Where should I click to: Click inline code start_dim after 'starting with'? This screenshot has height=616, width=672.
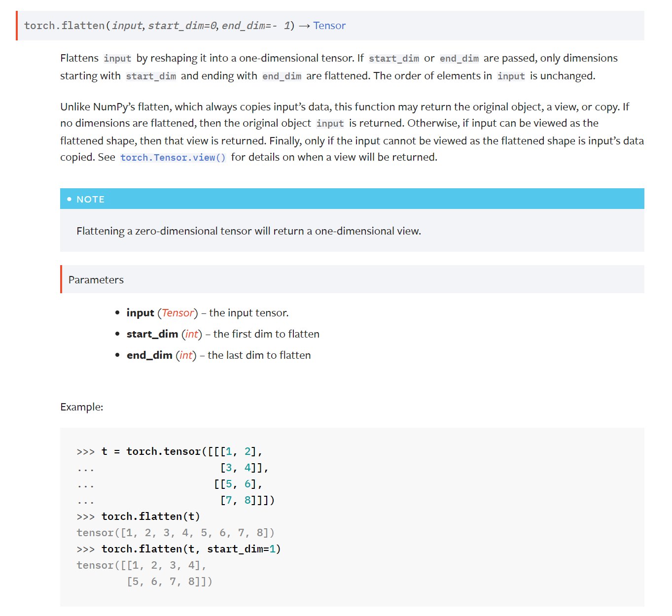(x=151, y=76)
